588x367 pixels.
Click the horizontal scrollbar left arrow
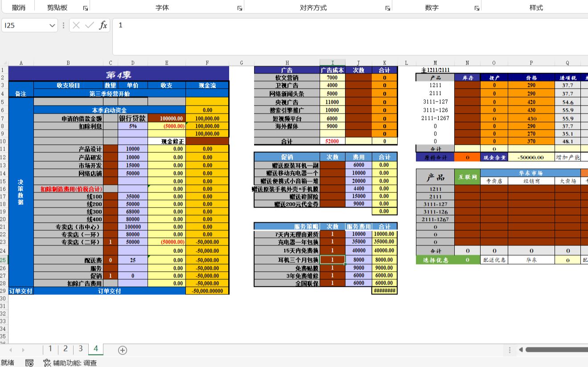click(520, 350)
